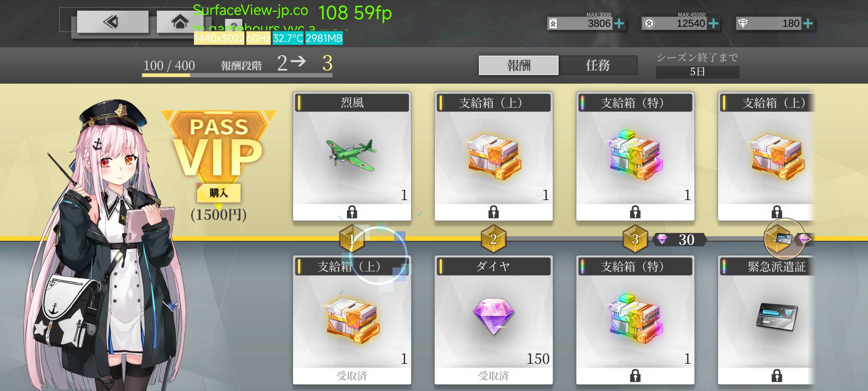Screen dimensions: 868x391
Task: Click stage 2 hexagon marker
Action: (x=493, y=239)
